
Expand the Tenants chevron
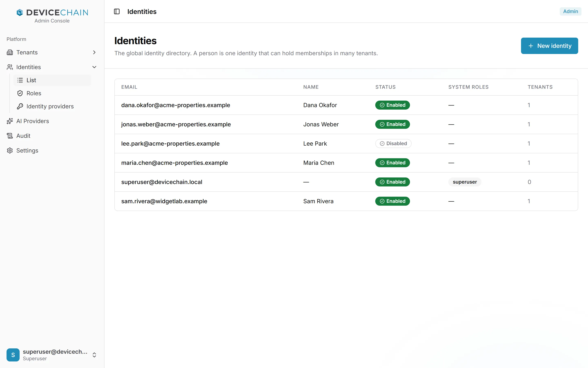tap(94, 52)
